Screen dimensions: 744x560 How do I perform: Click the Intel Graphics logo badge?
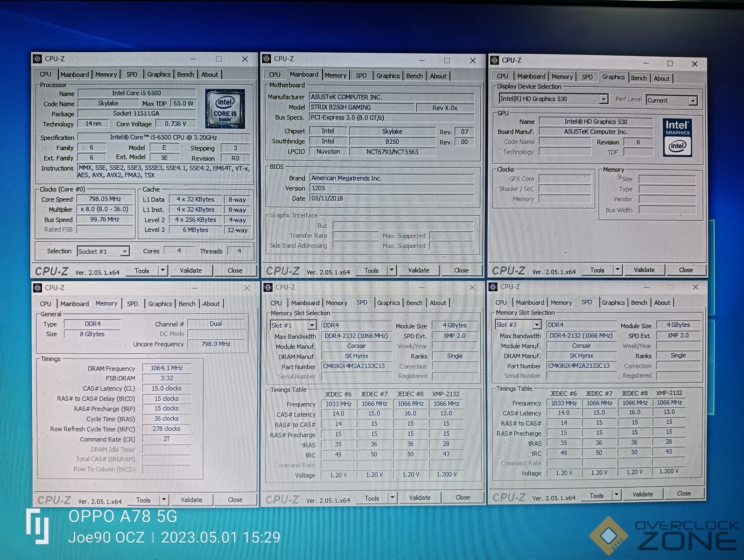[x=677, y=137]
